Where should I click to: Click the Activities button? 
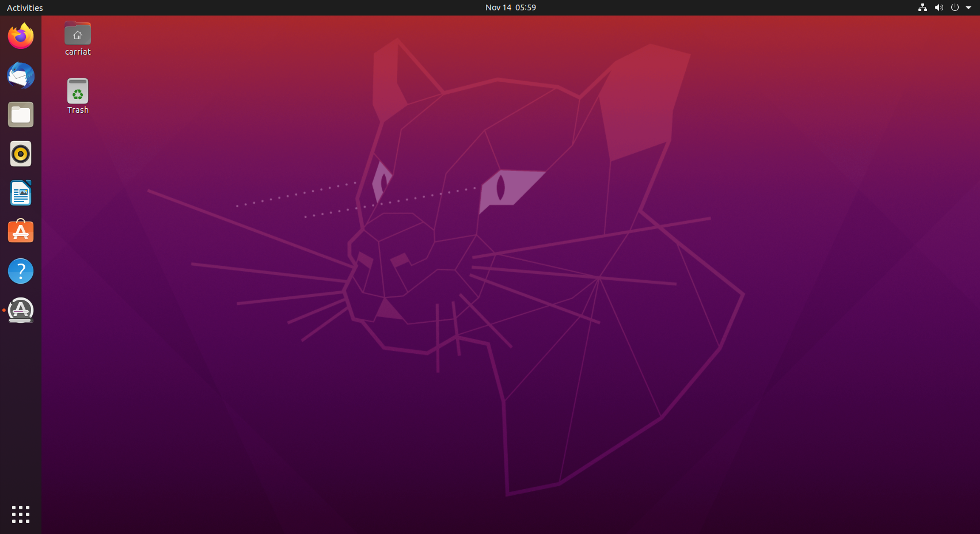25,7
